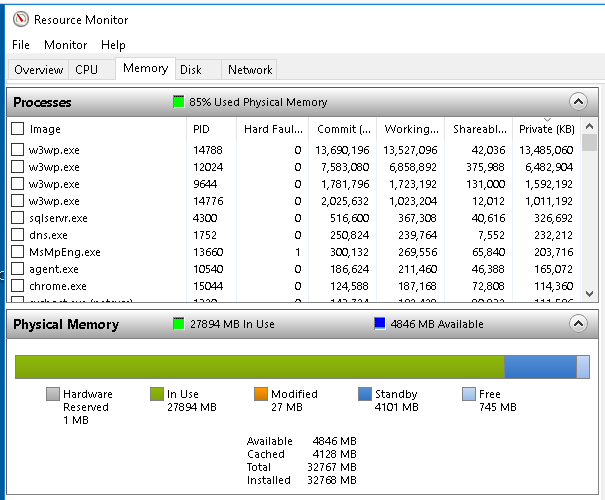Check the MsMpEng.exe checkbox
Screen dimensions: 605x500
tap(17, 252)
